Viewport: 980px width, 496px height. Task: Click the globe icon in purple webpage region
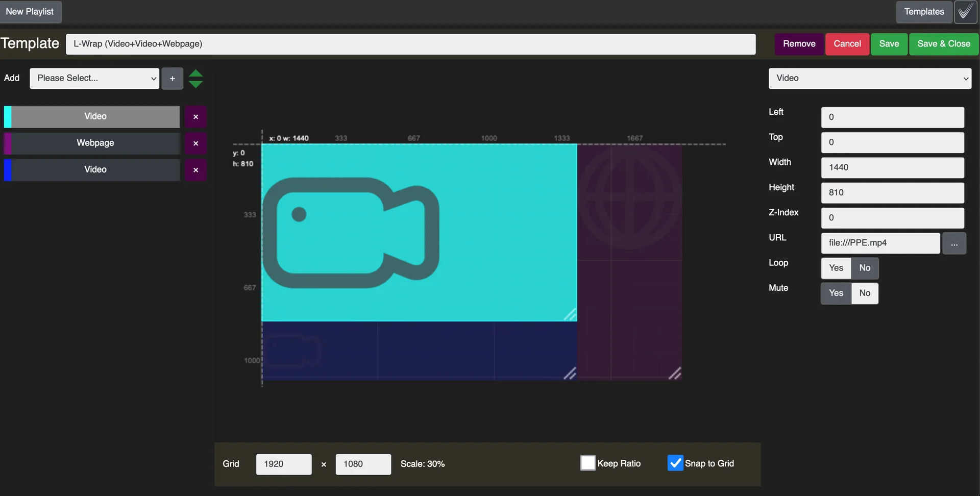coord(630,196)
